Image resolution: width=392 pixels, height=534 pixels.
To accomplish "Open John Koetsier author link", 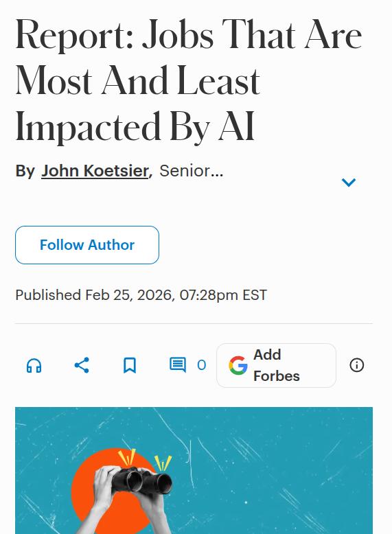I will (x=95, y=171).
